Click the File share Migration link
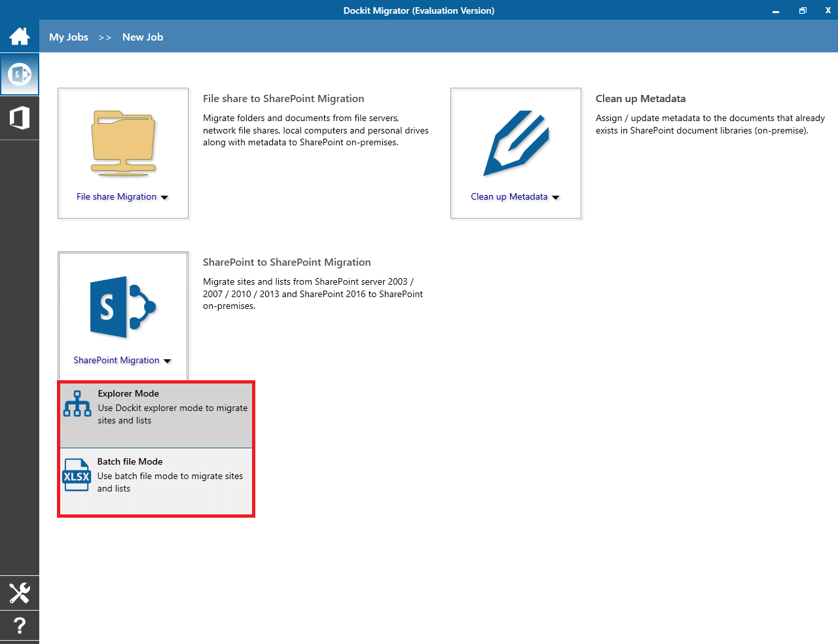This screenshot has width=838, height=644. [117, 196]
